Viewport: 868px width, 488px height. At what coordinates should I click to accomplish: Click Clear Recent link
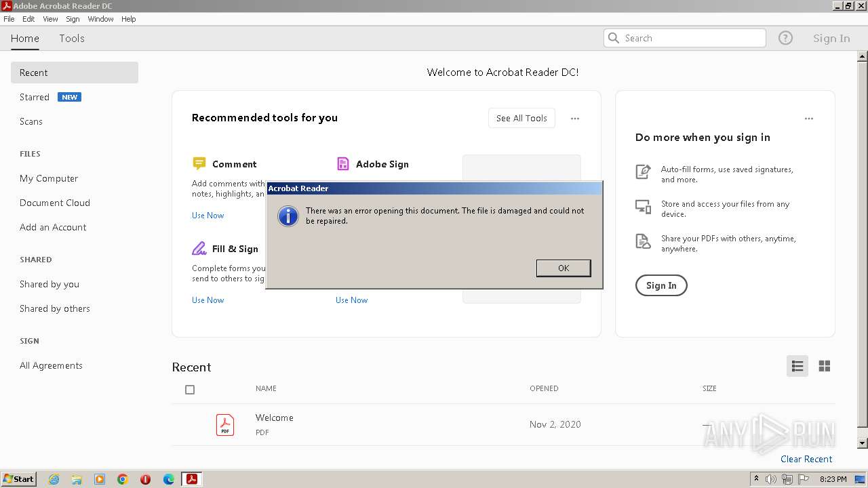pyautogui.click(x=806, y=459)
